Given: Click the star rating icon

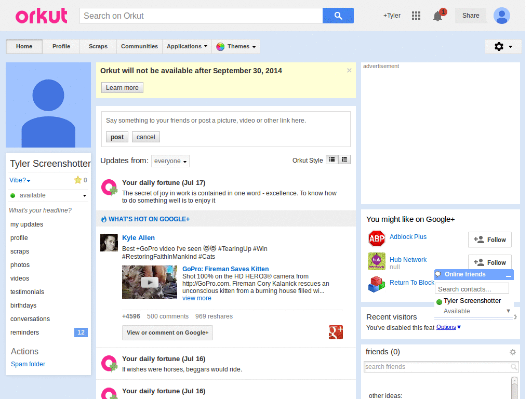Looking at the screenshot, I should tap(78, 180).
